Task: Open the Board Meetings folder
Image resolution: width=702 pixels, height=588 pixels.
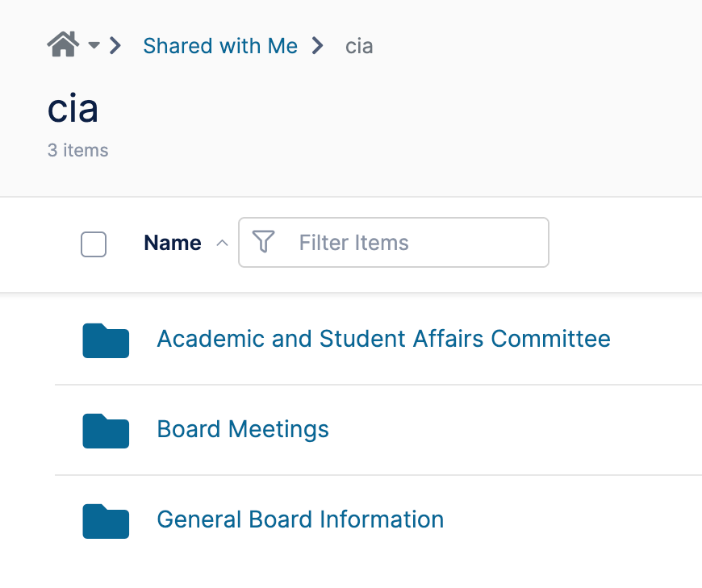Action: pyautogui.click(x=243, y=429)
